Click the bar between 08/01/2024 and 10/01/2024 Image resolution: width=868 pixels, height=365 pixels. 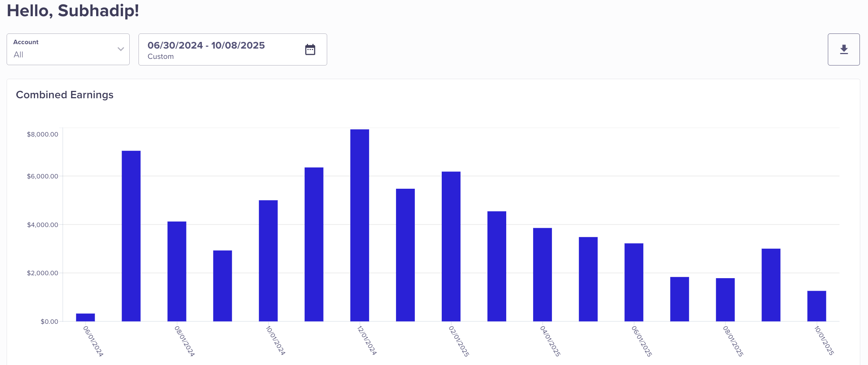223,286
